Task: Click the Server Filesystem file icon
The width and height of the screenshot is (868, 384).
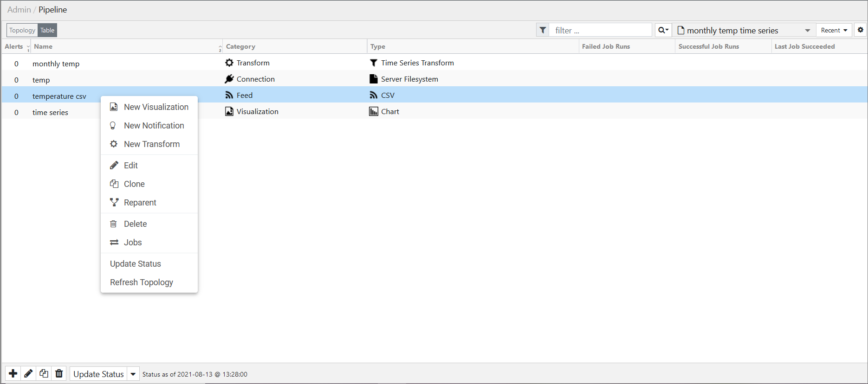Action: point(374,79)
